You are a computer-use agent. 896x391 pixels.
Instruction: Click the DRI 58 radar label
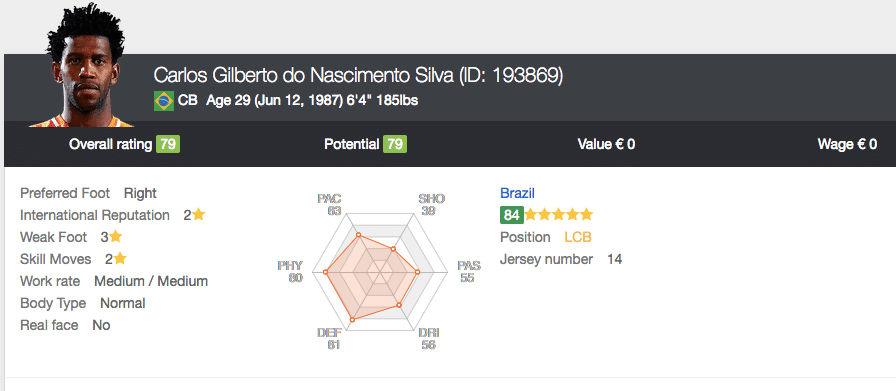click(429, 339)
